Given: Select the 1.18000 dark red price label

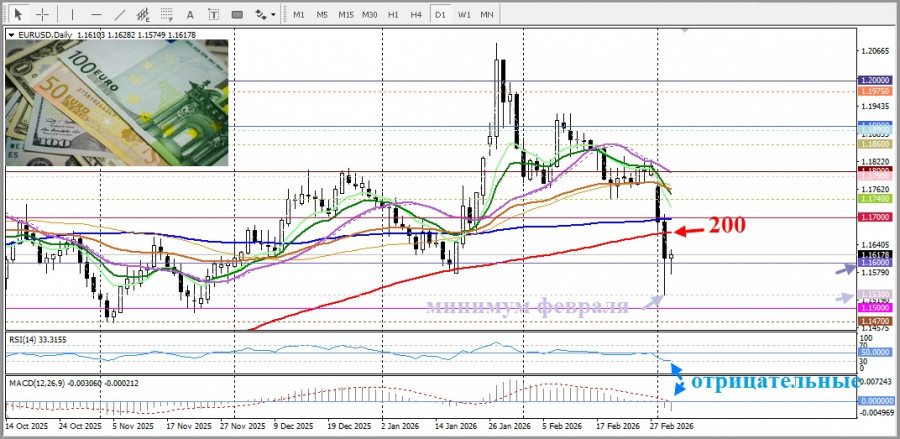Looking at the screenshot, I should click(x=875, y=170).
